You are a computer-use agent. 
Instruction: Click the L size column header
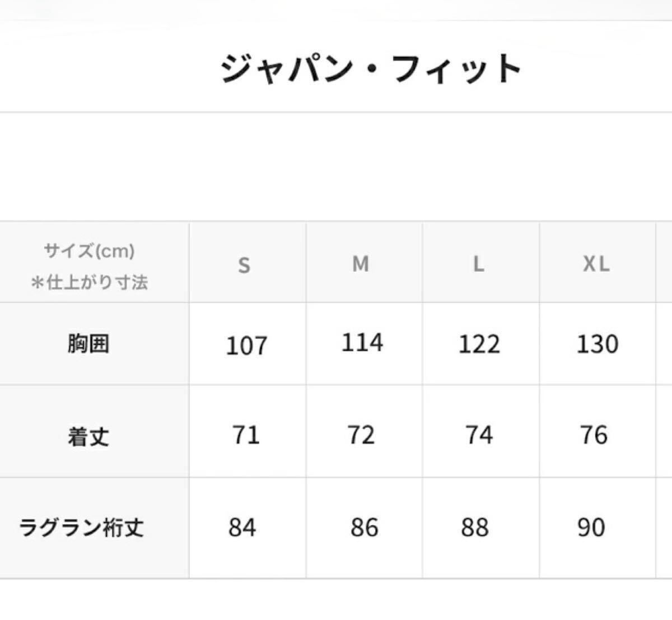click(x=478, y=264)
